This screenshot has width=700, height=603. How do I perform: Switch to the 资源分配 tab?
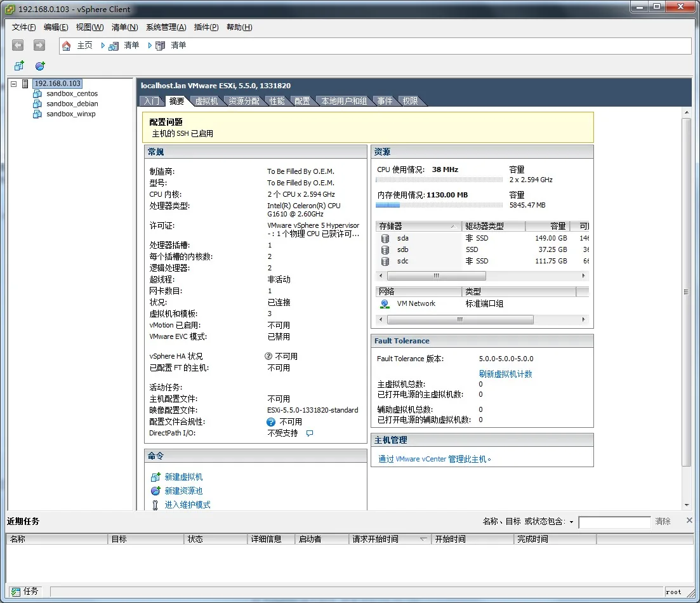pos(244,101)
